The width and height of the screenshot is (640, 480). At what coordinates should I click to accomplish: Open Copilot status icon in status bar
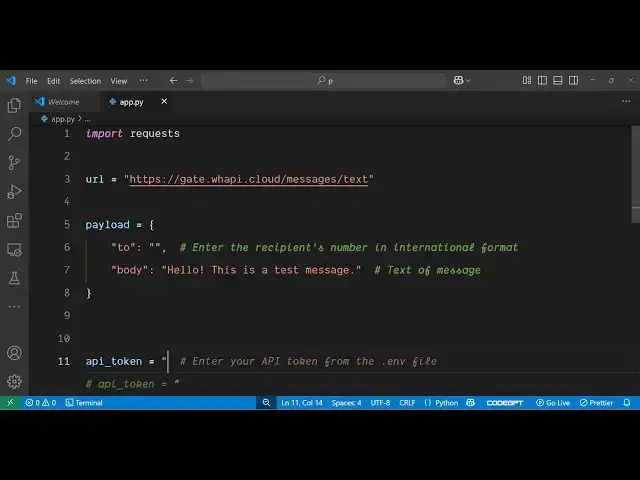[x=471, y=403]
